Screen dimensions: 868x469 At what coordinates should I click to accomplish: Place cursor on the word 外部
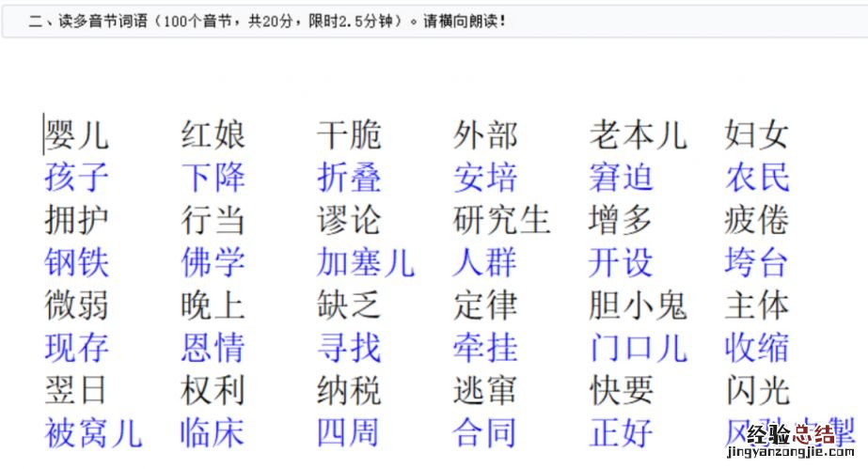[485, 134]
